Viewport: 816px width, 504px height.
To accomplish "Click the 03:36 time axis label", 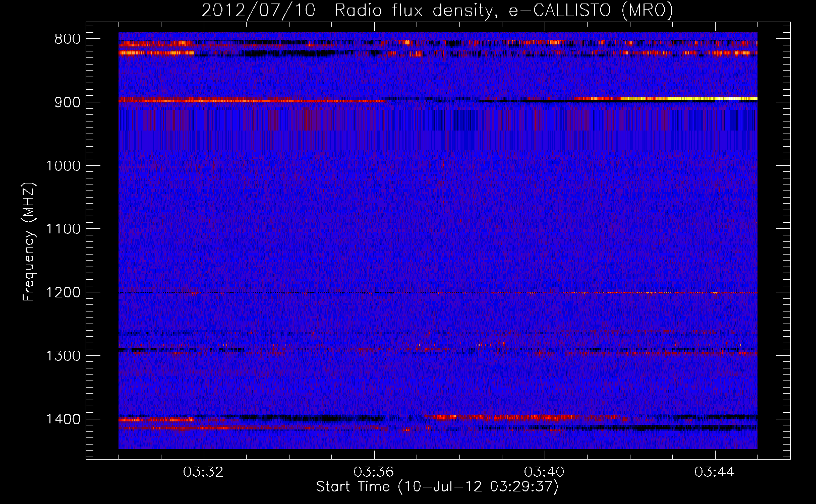I will [x=374, y=472].
